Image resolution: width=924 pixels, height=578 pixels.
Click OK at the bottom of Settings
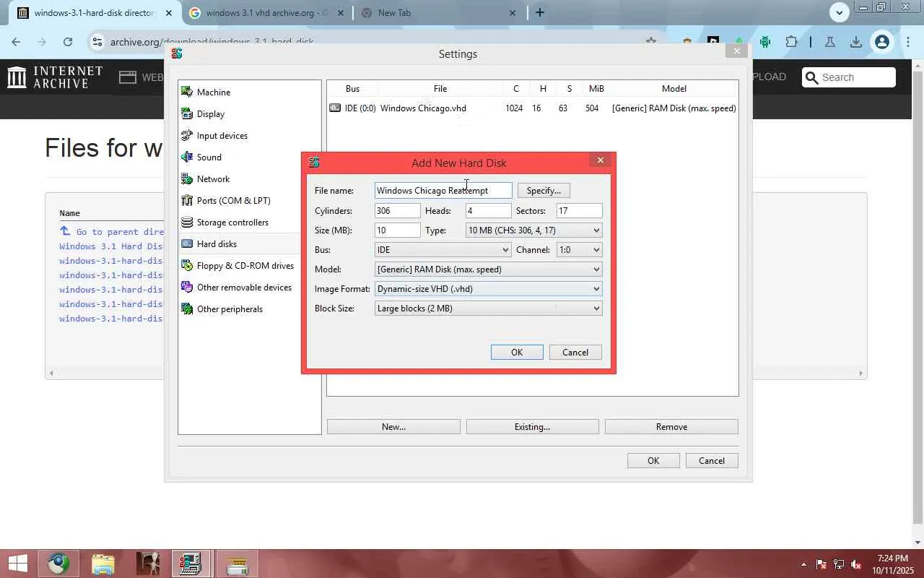point(653,460)
